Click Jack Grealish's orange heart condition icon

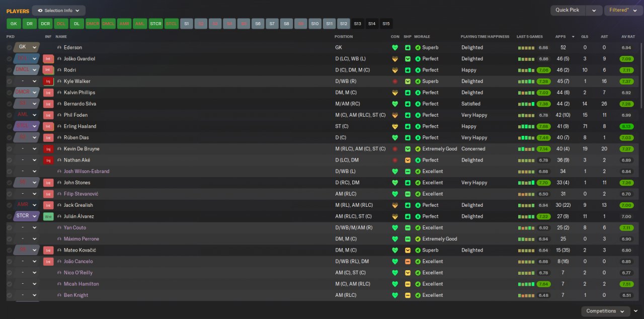395,205
